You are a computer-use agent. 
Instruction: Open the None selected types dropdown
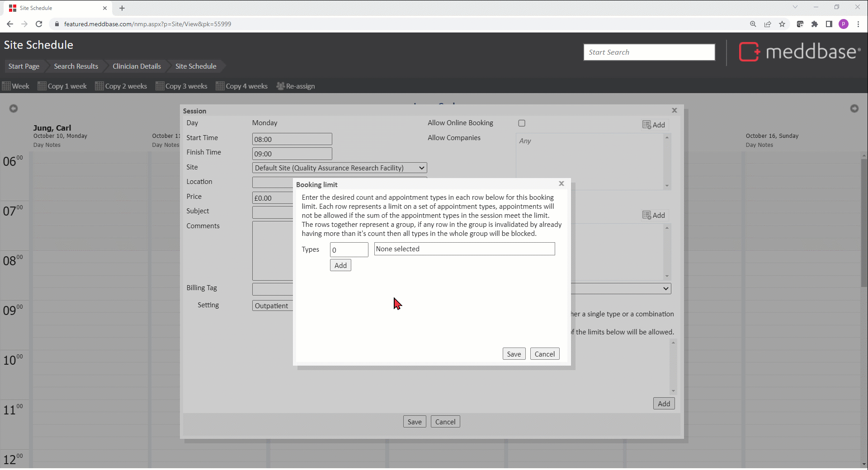click(464, 249)
